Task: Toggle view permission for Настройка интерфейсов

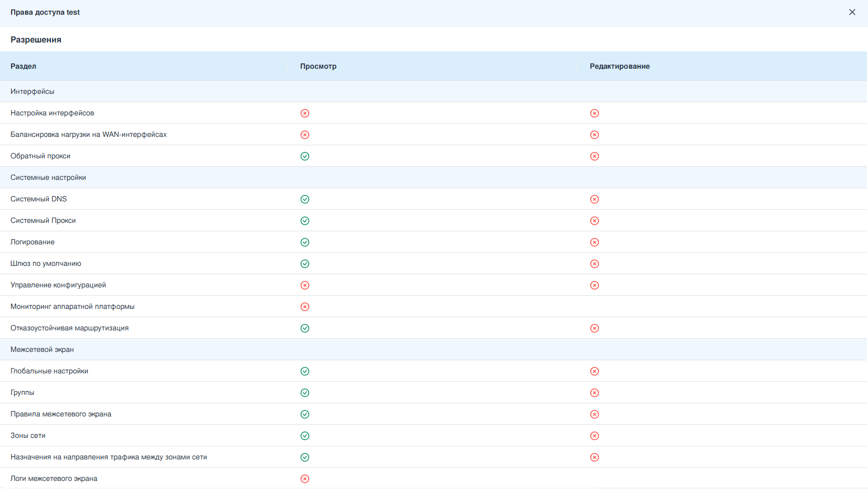Action: [x=305, y=113]
